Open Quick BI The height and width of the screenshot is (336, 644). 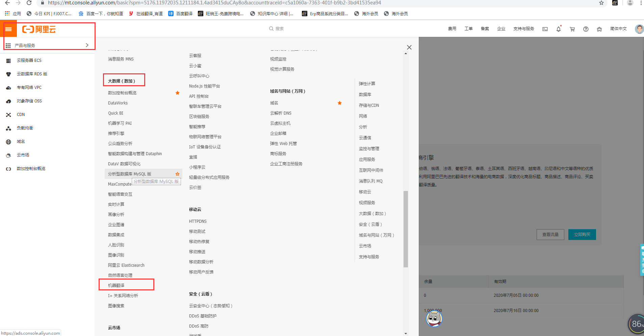pos(115,113)
